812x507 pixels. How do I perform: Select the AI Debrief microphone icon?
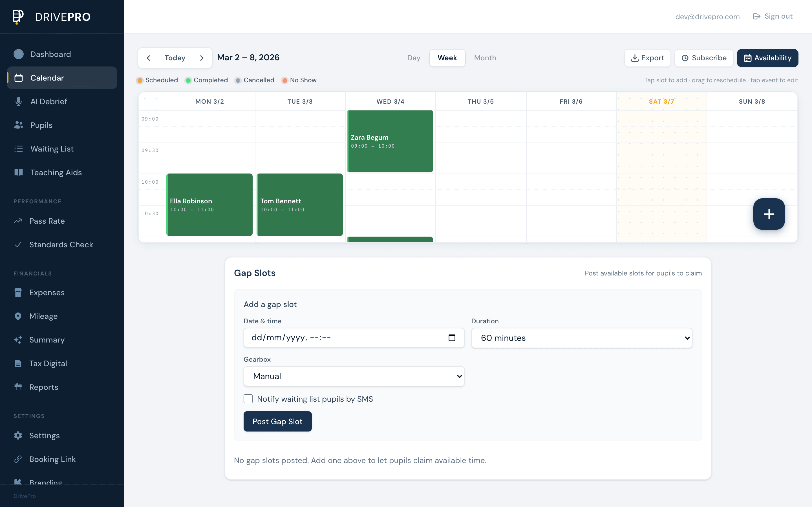(18, 101)
